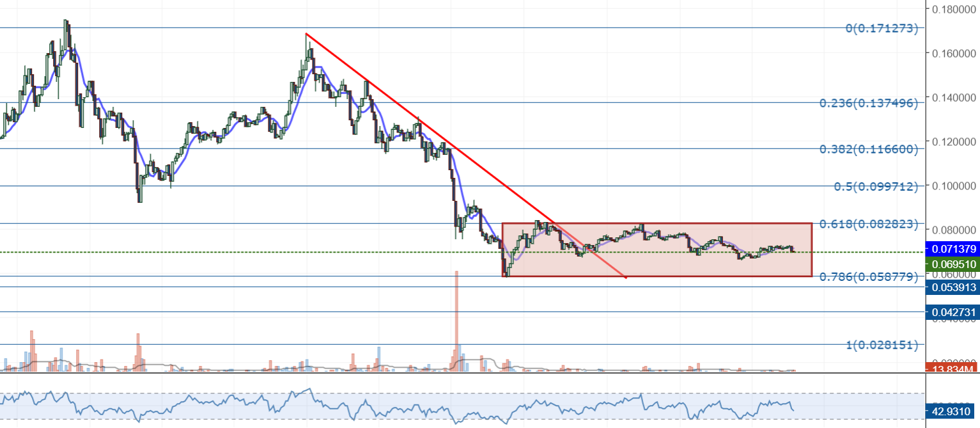Click the 0.160000 price axis tick
Image resolution: width=980 pixels, height=428 pixels.
coord(956,54)
